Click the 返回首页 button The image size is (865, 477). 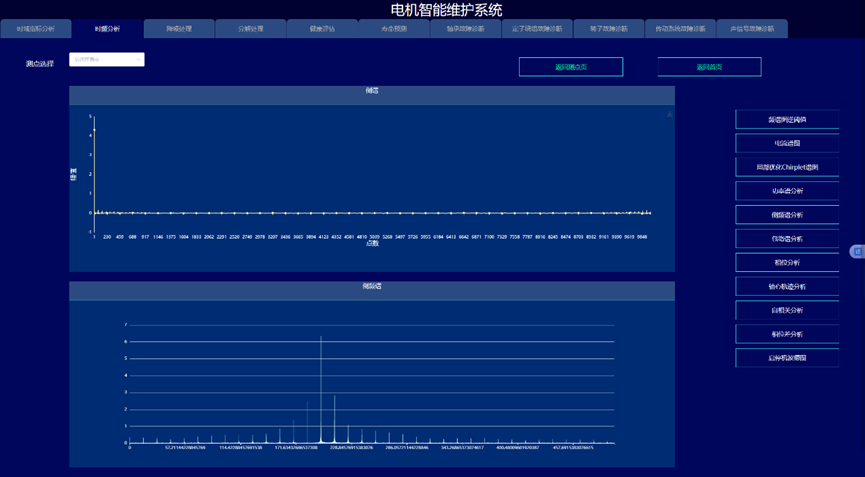coord(709,67)
